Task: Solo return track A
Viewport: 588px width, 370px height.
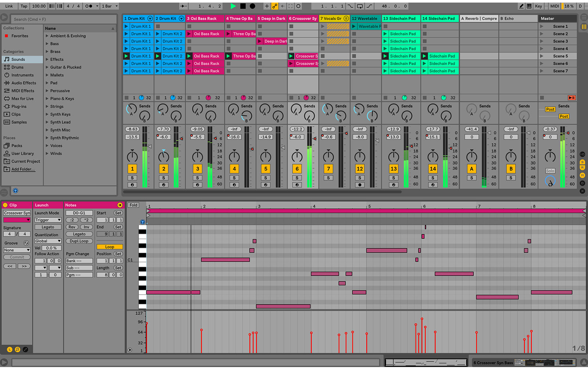Action: [x=472, y=178]
